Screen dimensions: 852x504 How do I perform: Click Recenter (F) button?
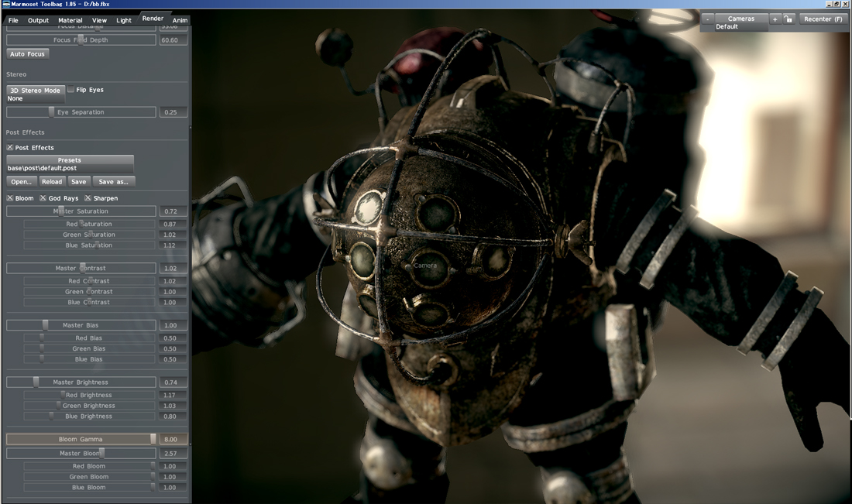coord(823,19)
